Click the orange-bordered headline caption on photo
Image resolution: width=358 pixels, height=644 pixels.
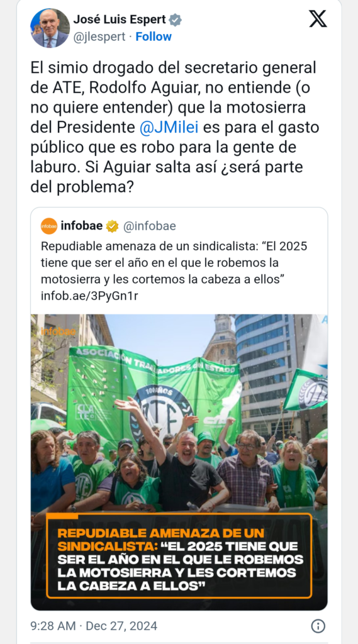pos(179,555)
